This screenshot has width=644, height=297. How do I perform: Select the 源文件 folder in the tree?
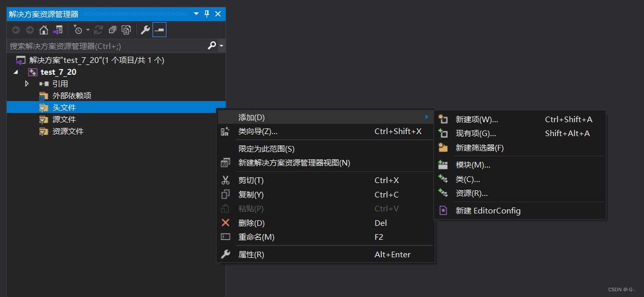[64, 120]
